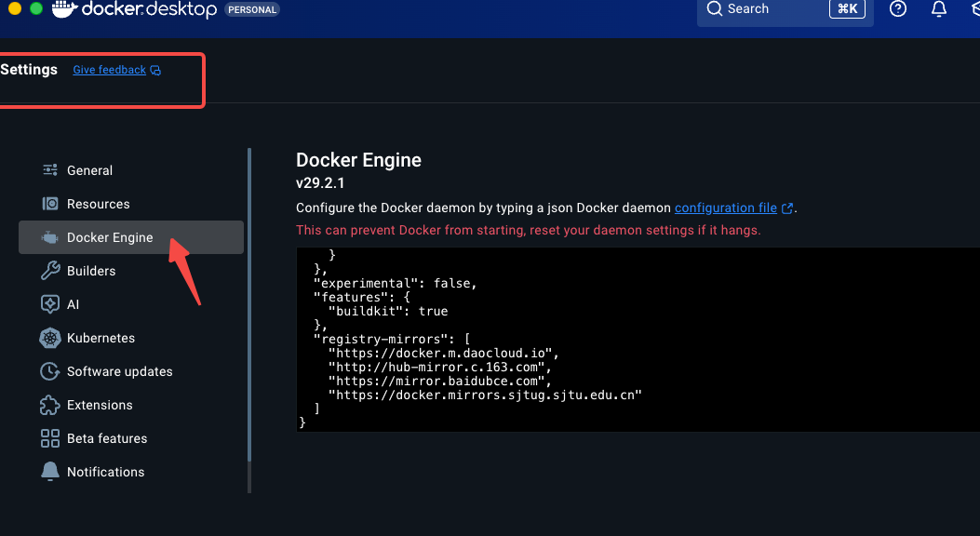This screenshot has width=980, height=536.
Task: Click the Resources disk icon
Action: click(50, 204)
